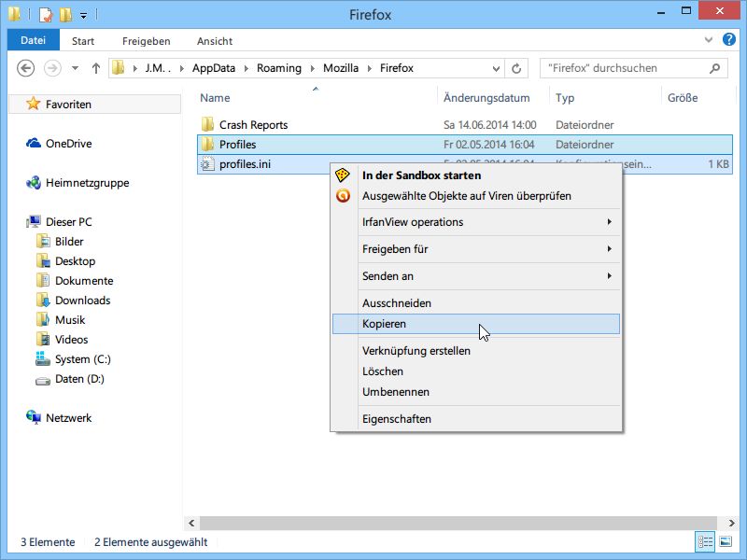Select Dieser PC in the navigation pane
The width and height of the screenshot is (747, 560).
[x=68, y=222]
